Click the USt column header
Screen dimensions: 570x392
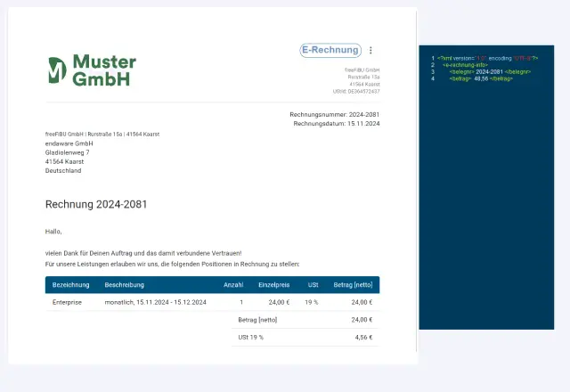[313, 285]
